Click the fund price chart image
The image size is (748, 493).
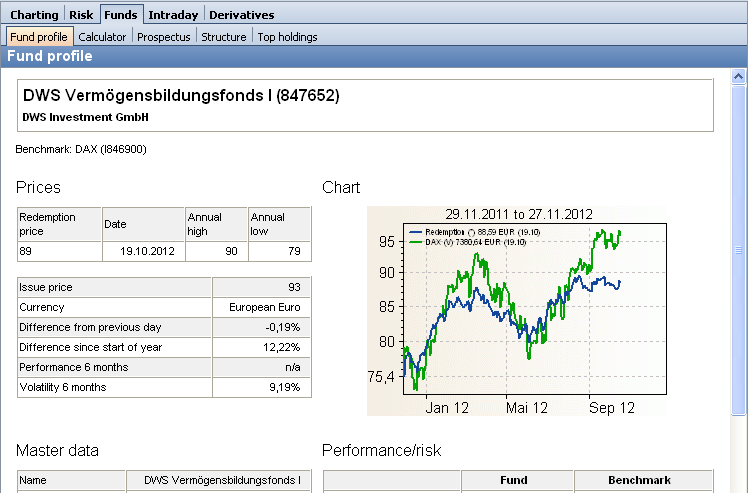tap(517, 310)
